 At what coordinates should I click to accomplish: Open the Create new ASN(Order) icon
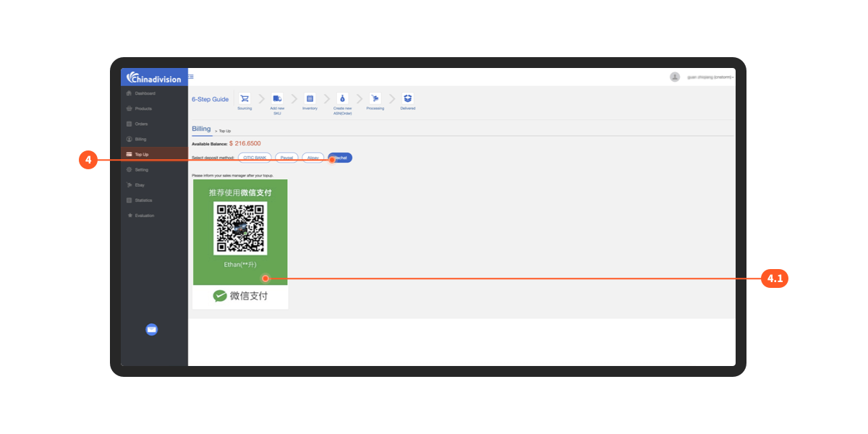pyautogui.click(x=343, y=98)
